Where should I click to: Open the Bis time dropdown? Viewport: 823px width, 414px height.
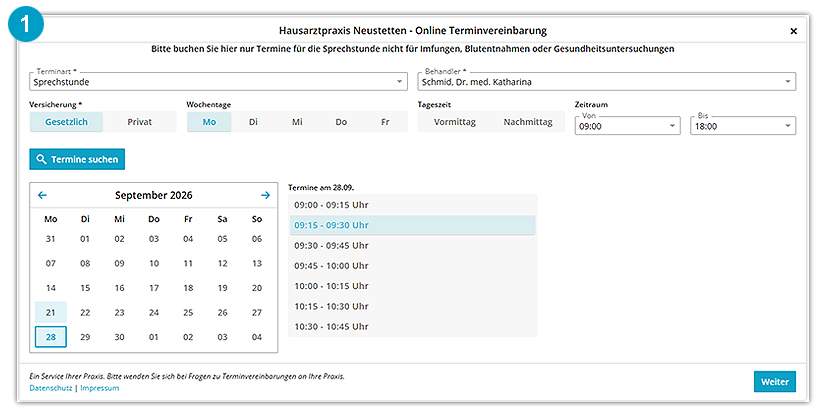(743, 126)
